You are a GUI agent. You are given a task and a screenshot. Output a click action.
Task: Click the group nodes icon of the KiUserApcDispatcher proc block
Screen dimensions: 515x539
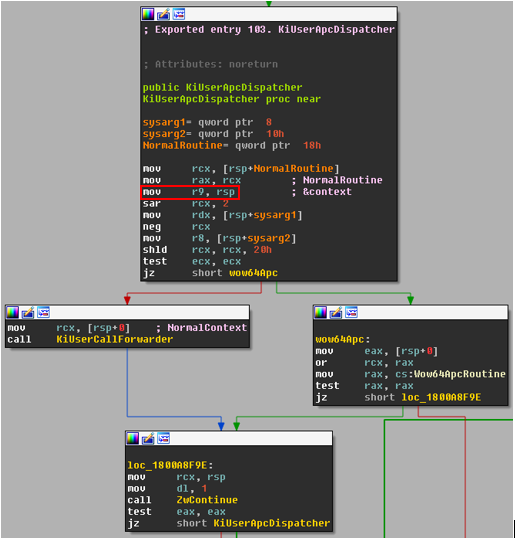pyautogui.click(x=179, y=14)
